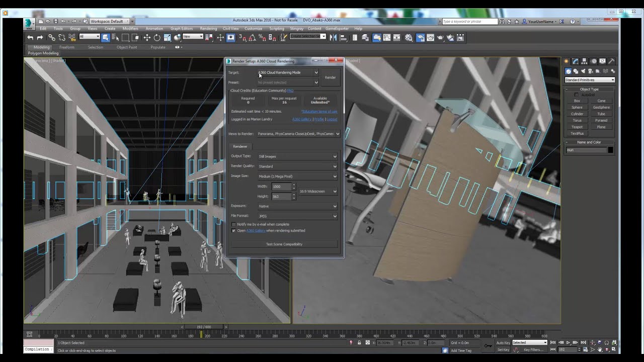The height and width of the screenshot is (362, 644).
Task: Open the Image Size dropdown
Action: 297,176
